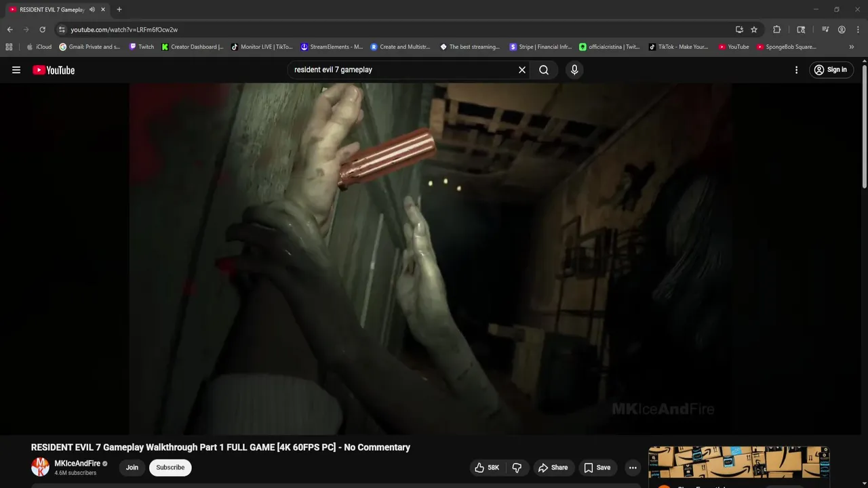This screenshot has height=488, width=868.
Task: Open the Create and Multistream bookmark
Action: [400, 47]
